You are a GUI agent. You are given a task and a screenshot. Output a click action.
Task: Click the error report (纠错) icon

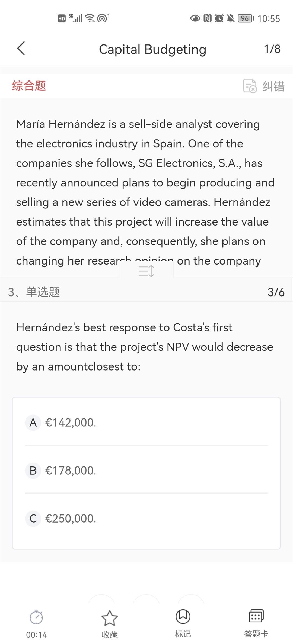pos(250,86)
